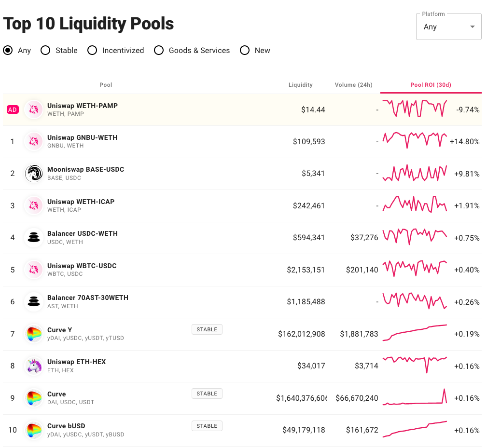Open the Curve bUSD pool link
The width and height of the screenshot is (487, 448).
click(66, 426)
